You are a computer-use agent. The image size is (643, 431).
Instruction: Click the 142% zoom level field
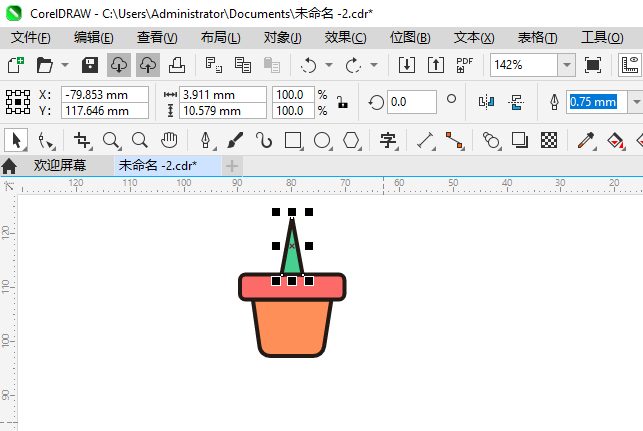(524, 65)
